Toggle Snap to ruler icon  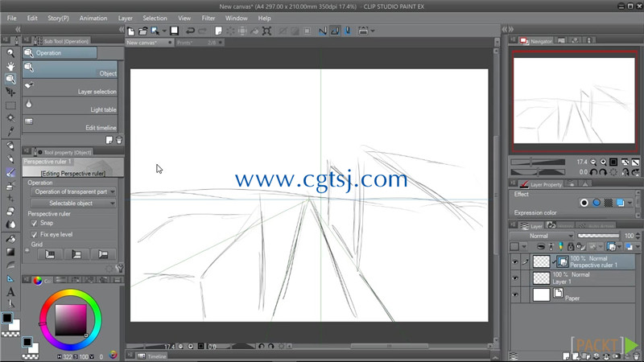(323, 31)
